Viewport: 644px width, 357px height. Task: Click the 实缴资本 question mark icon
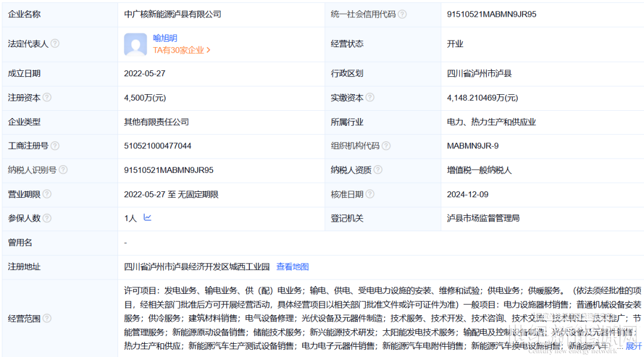[370, 98]
